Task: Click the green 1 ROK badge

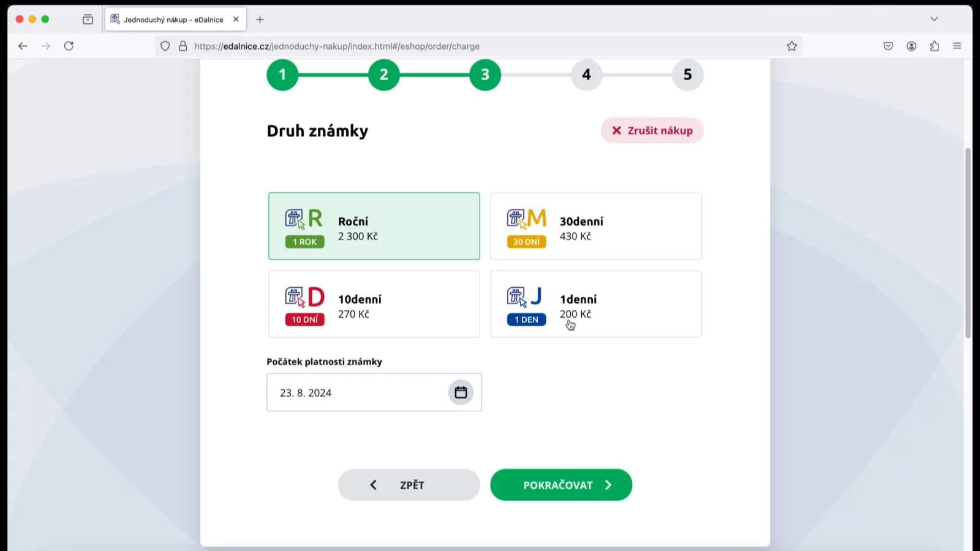Action: pos(304,242)
